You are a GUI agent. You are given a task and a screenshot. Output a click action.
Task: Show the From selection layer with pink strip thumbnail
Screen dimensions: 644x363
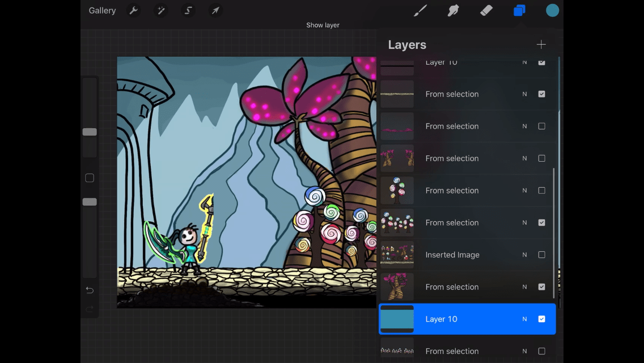[542, 126]
